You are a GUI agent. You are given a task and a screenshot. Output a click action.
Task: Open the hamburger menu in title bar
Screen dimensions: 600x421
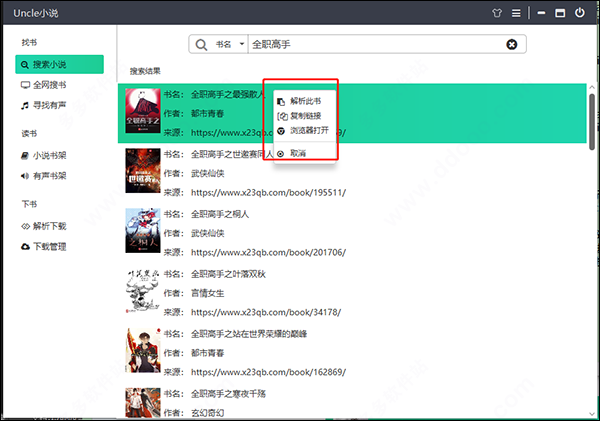coord(516,13)
